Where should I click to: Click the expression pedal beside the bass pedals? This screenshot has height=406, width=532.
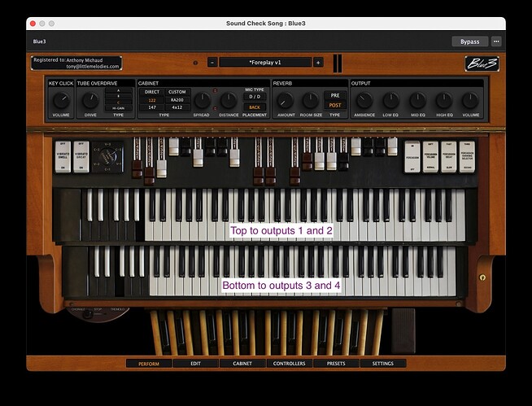[x=403, y=330]
